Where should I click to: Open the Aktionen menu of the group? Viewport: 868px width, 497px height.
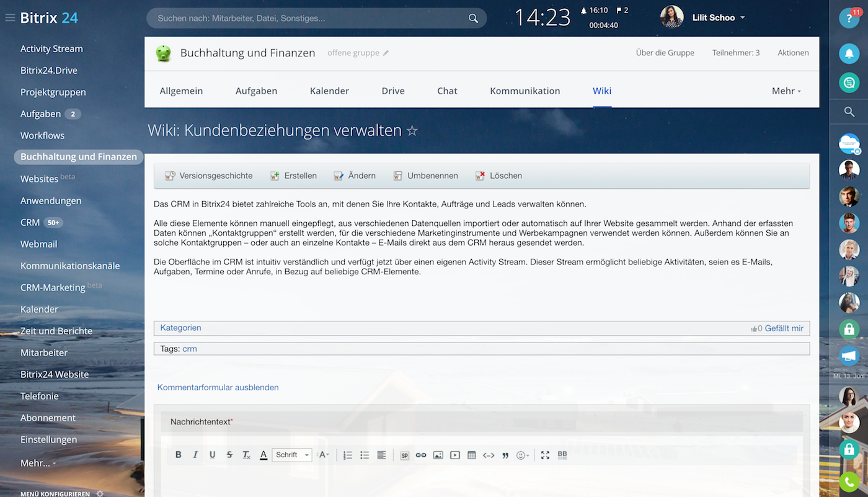[x=793, y=53]
